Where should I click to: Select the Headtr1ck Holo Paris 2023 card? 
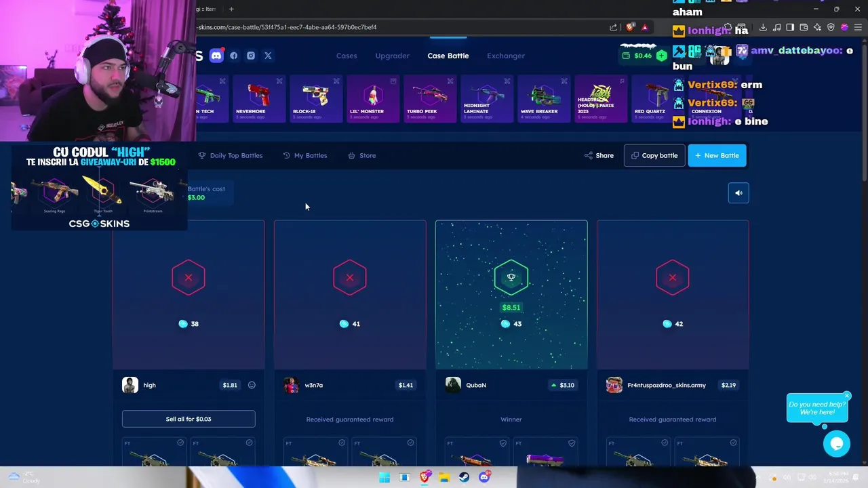[x=600, y=99]
